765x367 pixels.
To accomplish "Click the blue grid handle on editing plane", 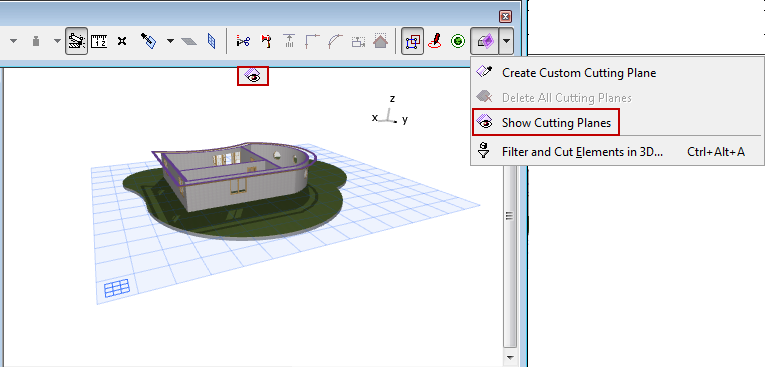I will [117, 287].
